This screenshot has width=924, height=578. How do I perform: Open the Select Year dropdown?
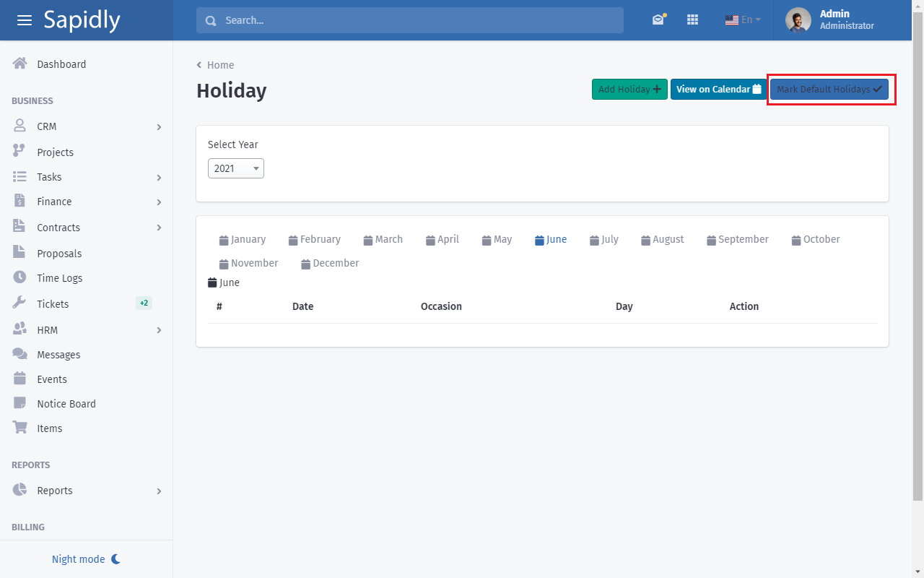pos(236,168)
